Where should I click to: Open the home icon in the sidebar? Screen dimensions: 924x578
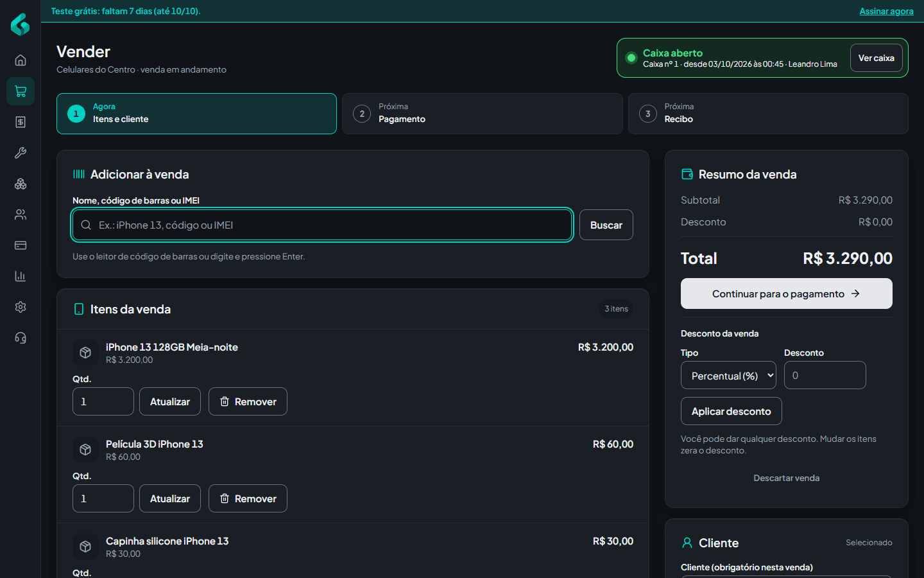click(x=21, y=60)
